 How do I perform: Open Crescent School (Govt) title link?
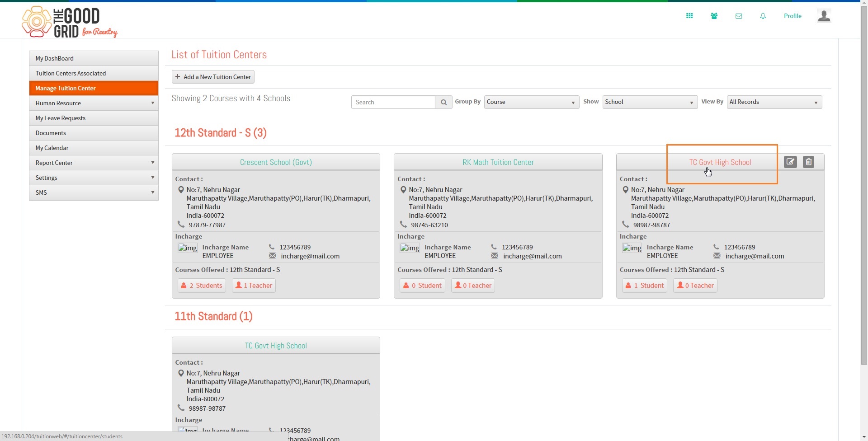[x=276, y=162]
